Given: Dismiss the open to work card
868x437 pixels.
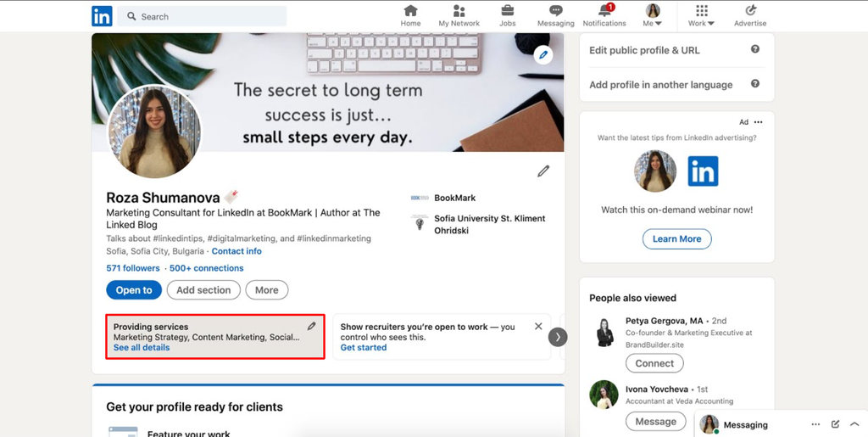Looking at the screenshot, I should (538, 326).
